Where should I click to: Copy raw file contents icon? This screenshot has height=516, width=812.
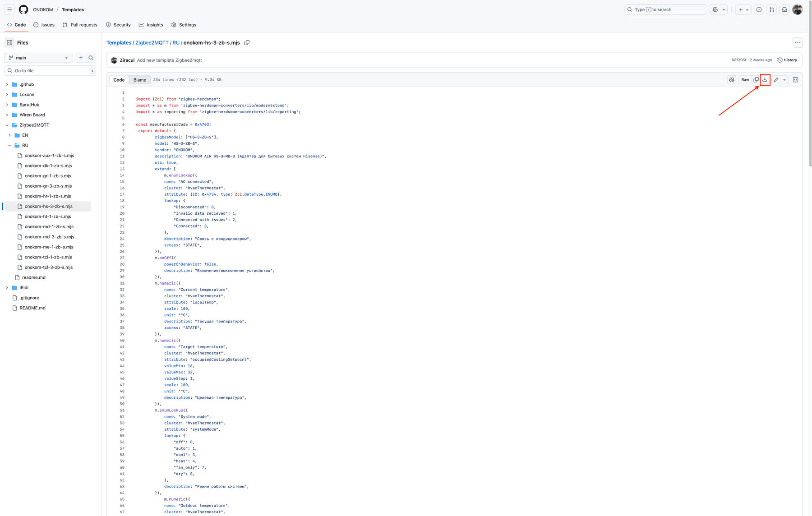[x=756, y=80]
